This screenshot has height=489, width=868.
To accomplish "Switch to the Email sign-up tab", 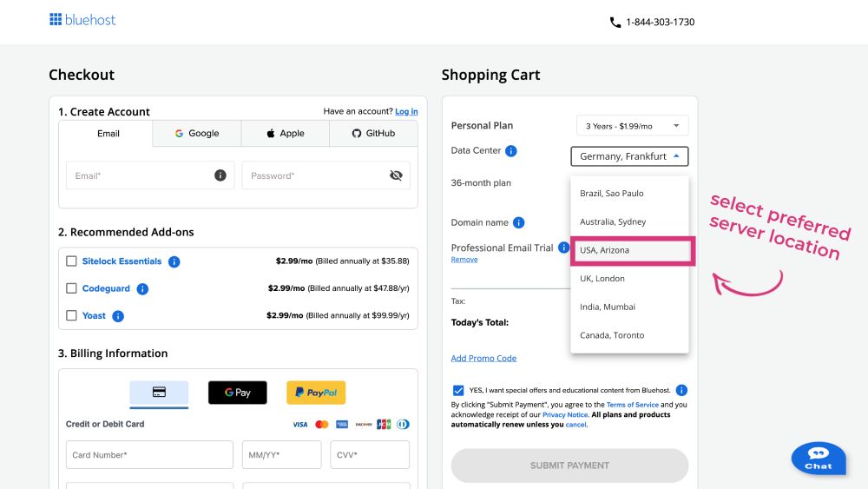I will [106, 134].
